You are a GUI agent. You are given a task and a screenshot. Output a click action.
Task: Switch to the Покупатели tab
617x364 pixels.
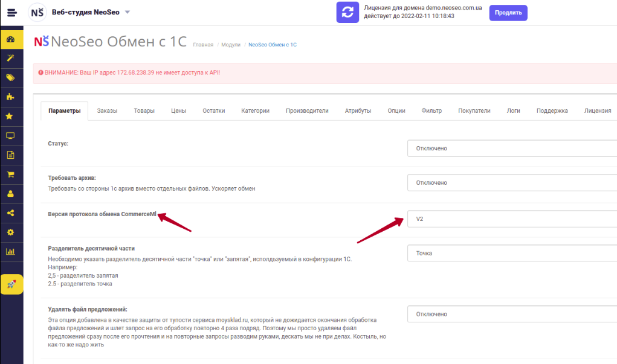[x=474, y=111]
